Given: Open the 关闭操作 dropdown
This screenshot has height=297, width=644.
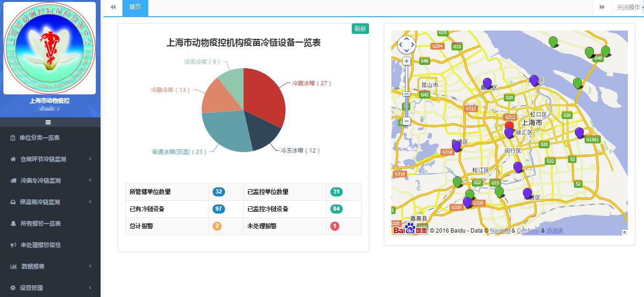Looking at the screenshot, I should [x=628, y=7].
